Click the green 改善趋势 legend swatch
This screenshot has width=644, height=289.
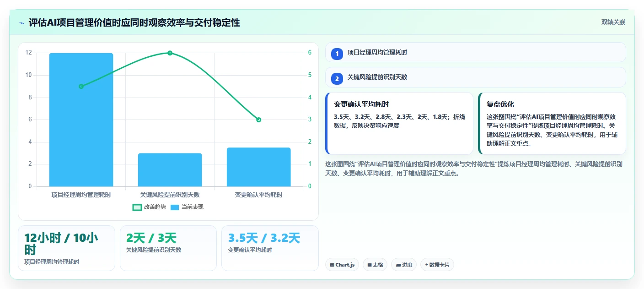[x=137, y=207]
